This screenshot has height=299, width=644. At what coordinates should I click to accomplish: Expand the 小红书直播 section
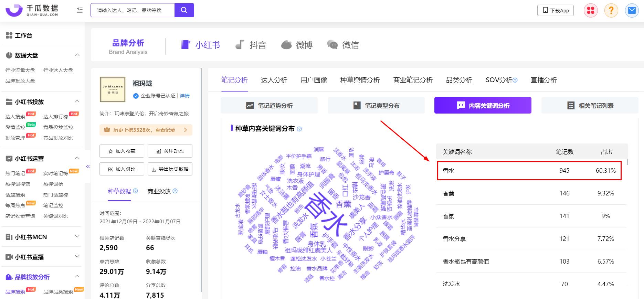point(77,257)
